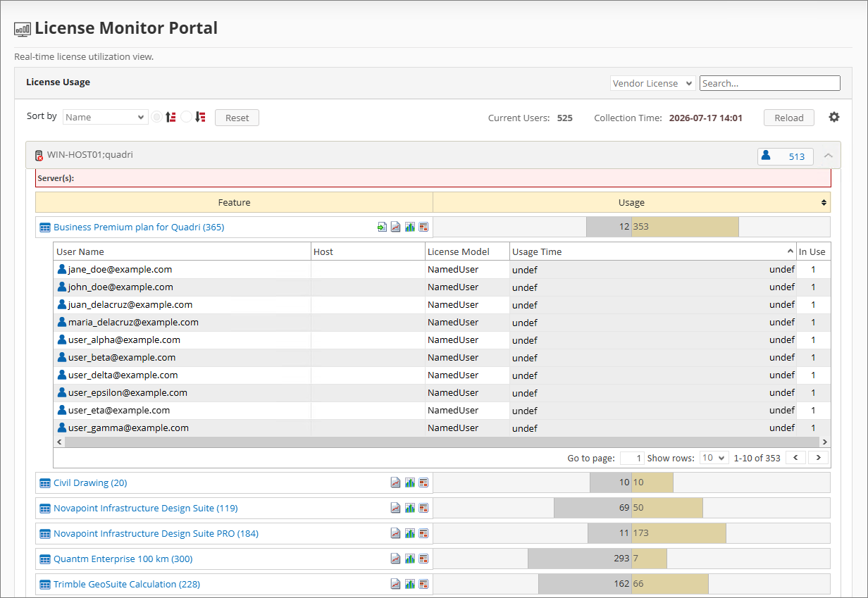
Task: Expand the Quantm Enterprise 100 km table icon
Action: pos(45,559)
